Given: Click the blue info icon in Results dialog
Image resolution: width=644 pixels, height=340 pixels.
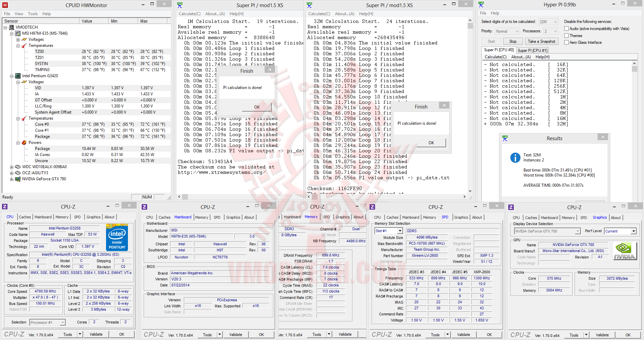Looking at the screenshot, I should pos(515,158).
